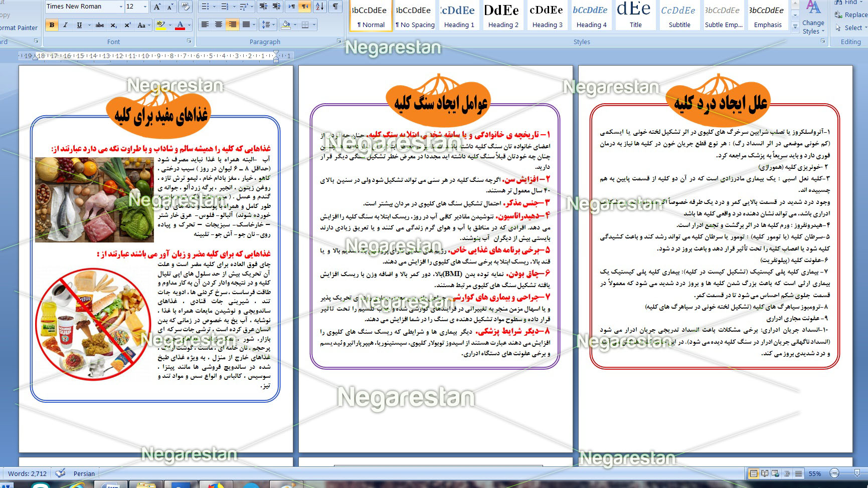Apply bulleted list
The height and width of the screenshot is (488, 868).
205,7
